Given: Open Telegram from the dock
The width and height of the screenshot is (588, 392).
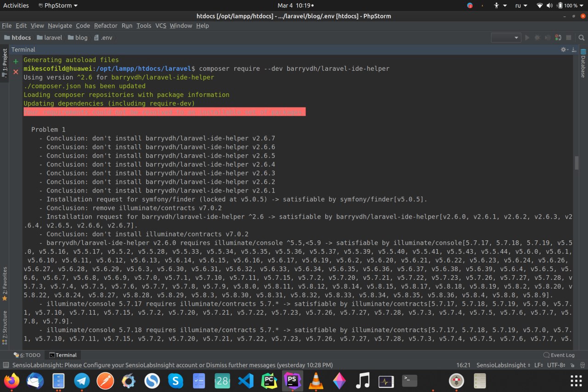Looking at the screenshot, I should pyautogui.click(x=82, y=381).
